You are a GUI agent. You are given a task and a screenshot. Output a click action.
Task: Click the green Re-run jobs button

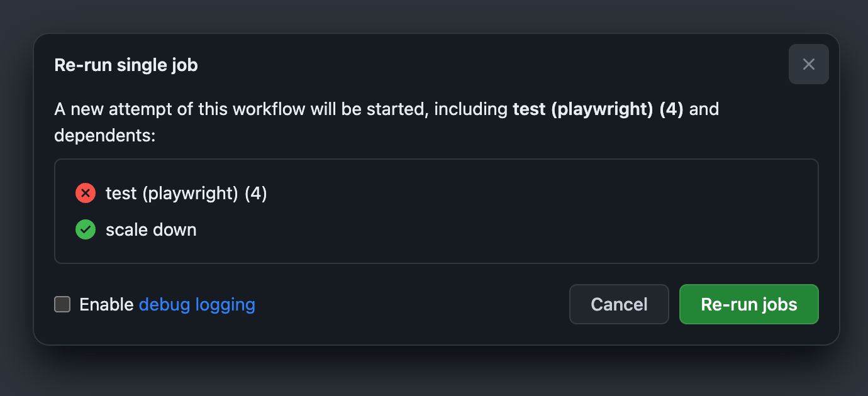coord(748,304)
